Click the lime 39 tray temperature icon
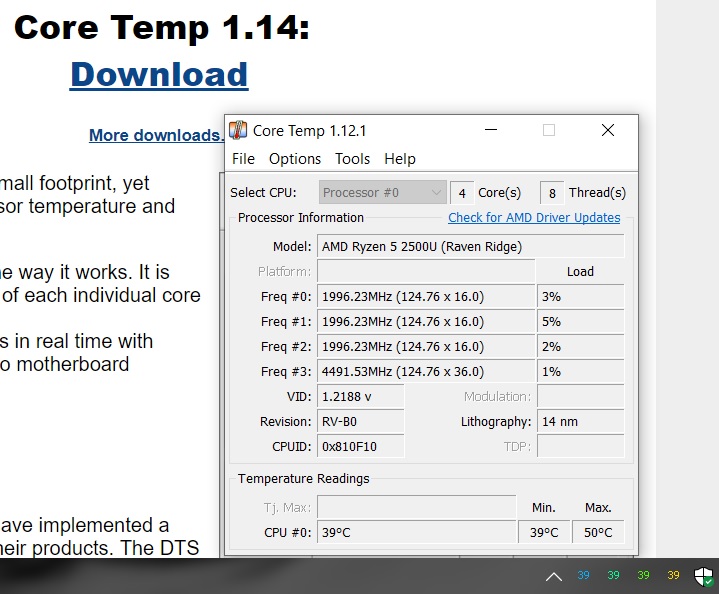Image resolution: width=719 pixels, height=594 pixels. point(643,575)
